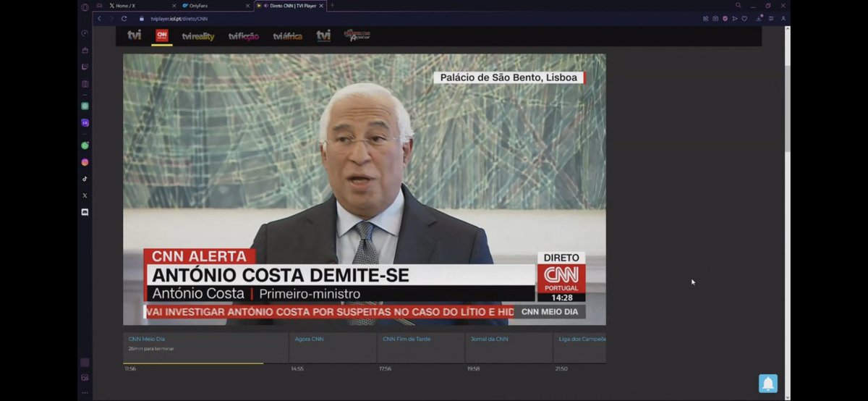Reload the page
868x401 pixels.
click(x=124, y=18)
